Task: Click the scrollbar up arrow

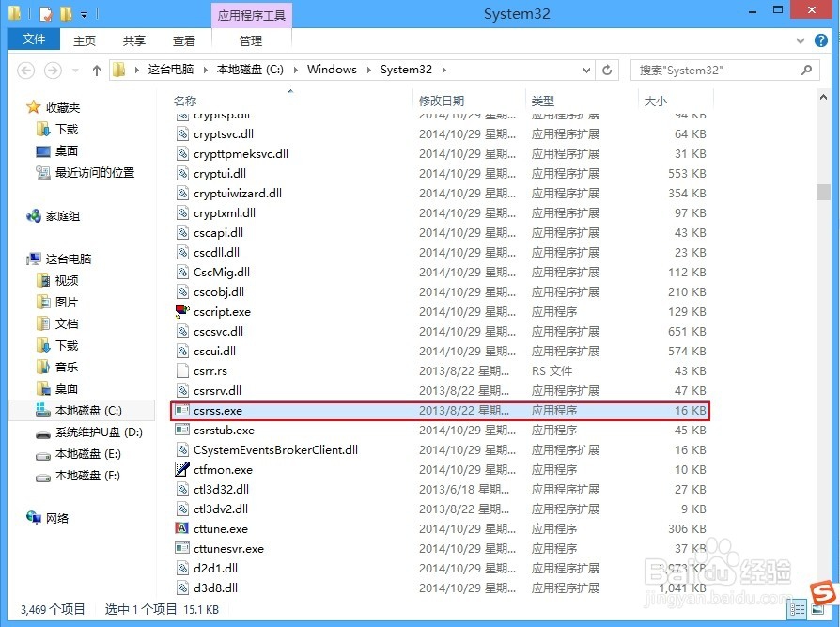Action: [823, 97]
